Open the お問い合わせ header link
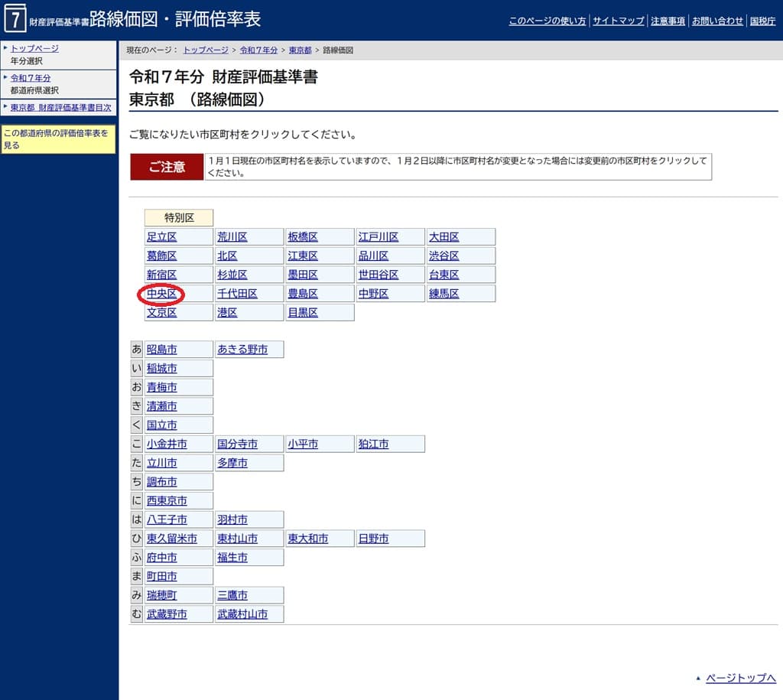 point(717,21)
